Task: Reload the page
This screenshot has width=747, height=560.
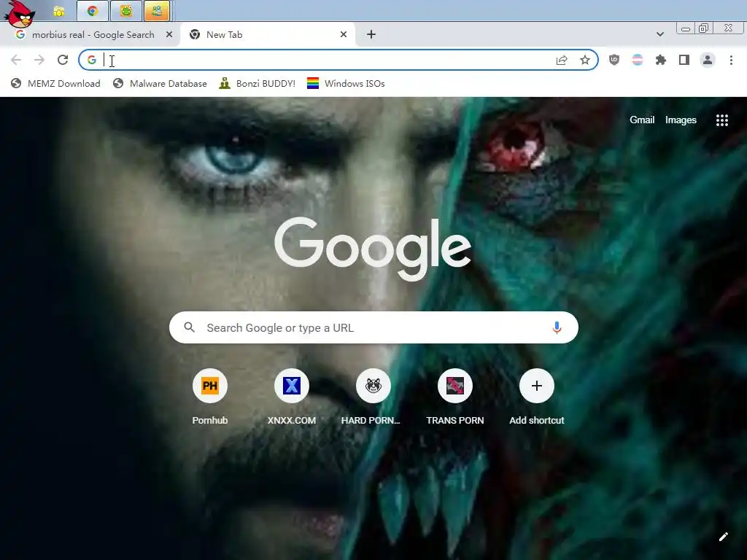Action: tap(63, 60)
